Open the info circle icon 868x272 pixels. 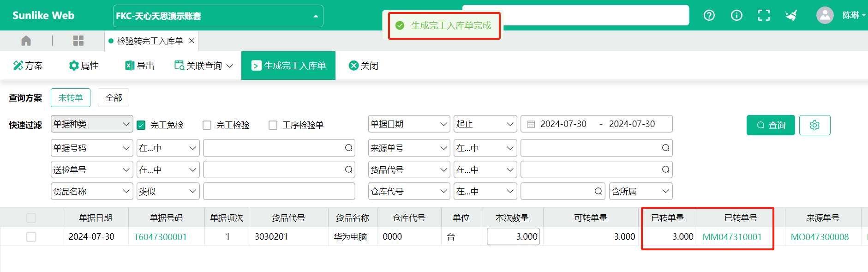(736, 16)
